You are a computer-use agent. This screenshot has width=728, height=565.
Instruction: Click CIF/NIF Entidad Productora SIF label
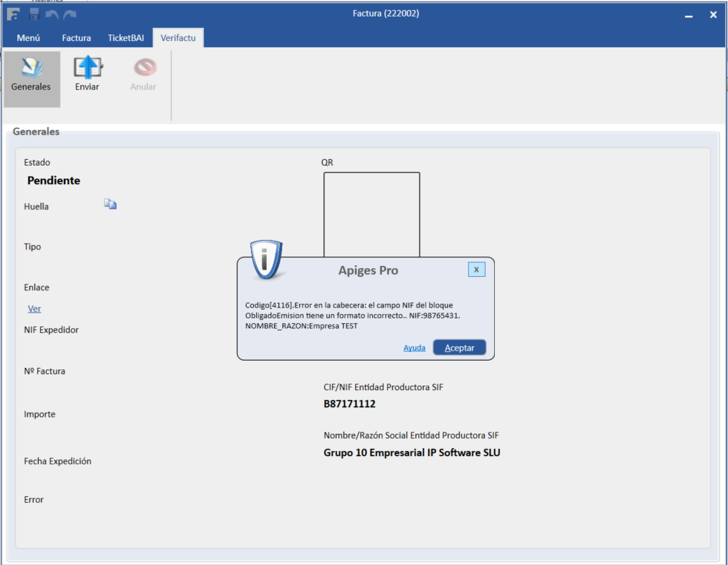pos(384,387)
